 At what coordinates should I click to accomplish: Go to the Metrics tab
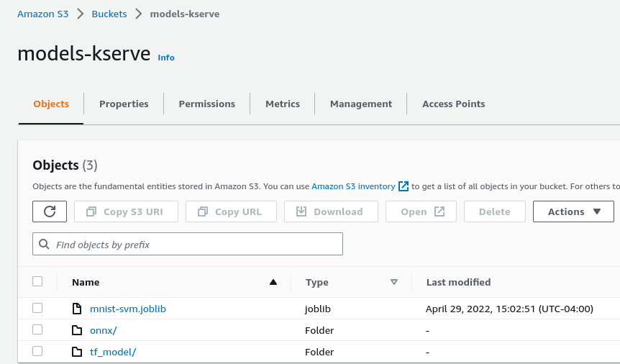coord(282,104)
